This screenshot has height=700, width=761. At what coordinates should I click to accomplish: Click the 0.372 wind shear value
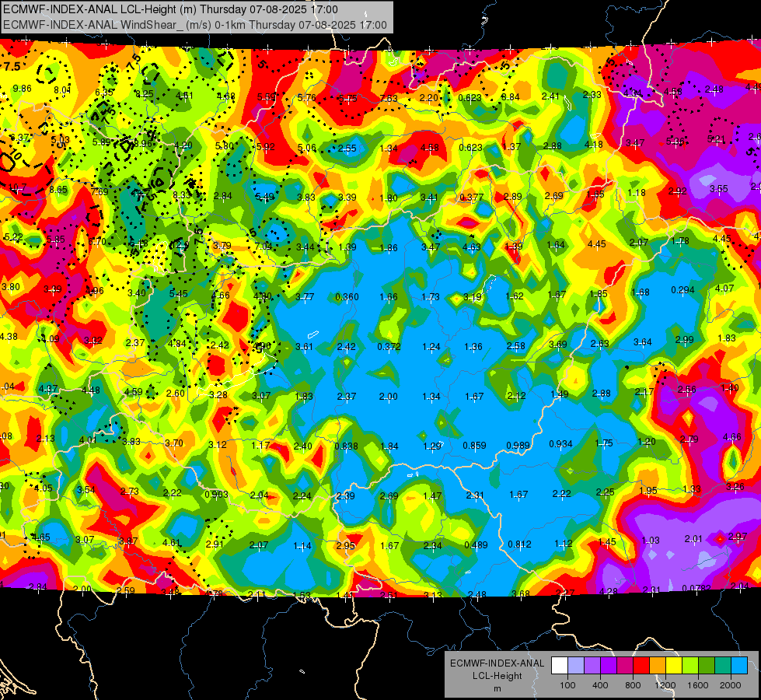pos(389,346)
